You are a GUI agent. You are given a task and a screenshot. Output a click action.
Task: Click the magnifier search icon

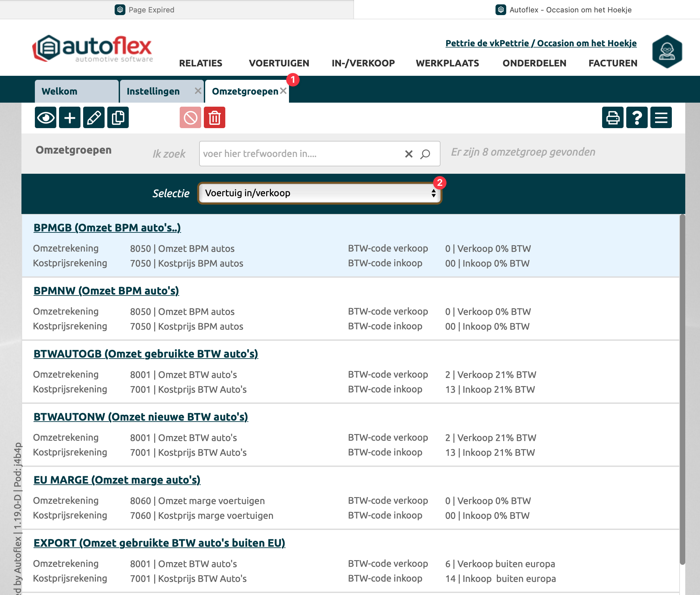[425, 154]
